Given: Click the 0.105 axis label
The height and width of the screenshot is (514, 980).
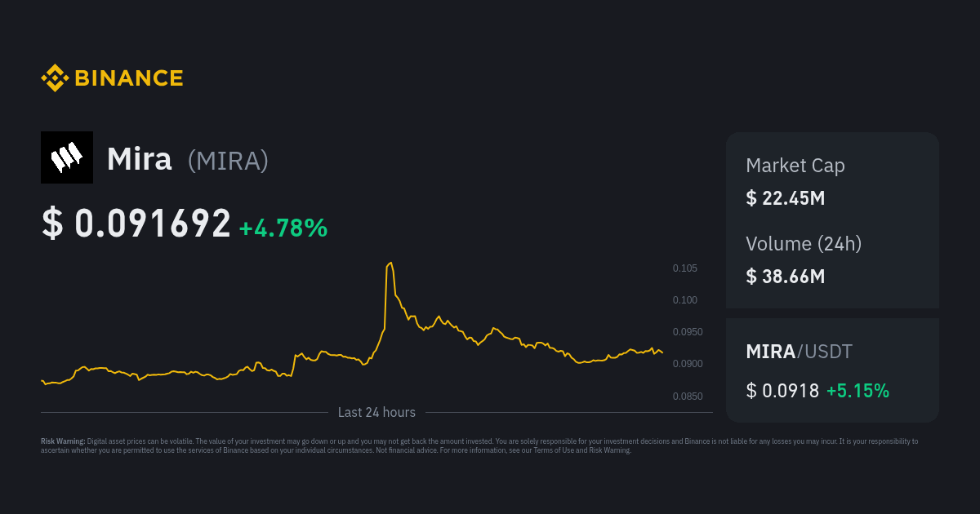Looking at the screenshot, I should pyautogui.click(x=684, y=268).
